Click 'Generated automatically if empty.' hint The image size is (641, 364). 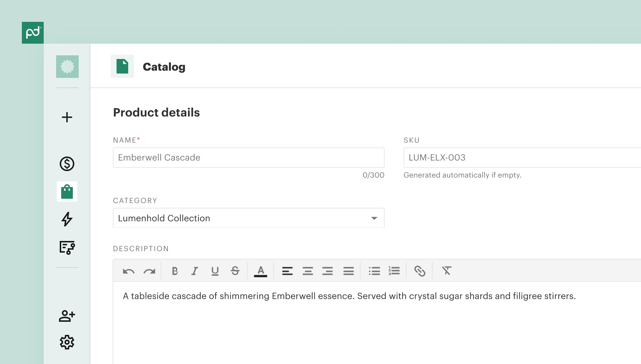pos(463,175)
